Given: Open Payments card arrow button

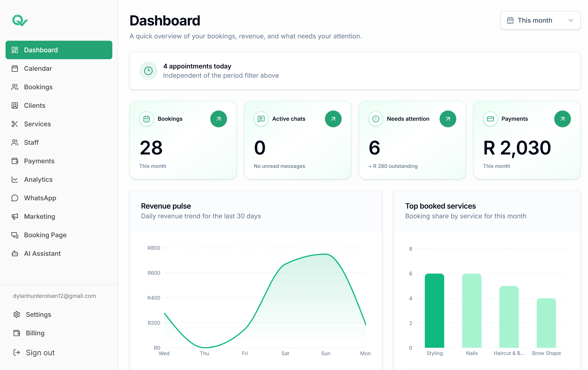Looking at the screenshot, I should point(562,119).
